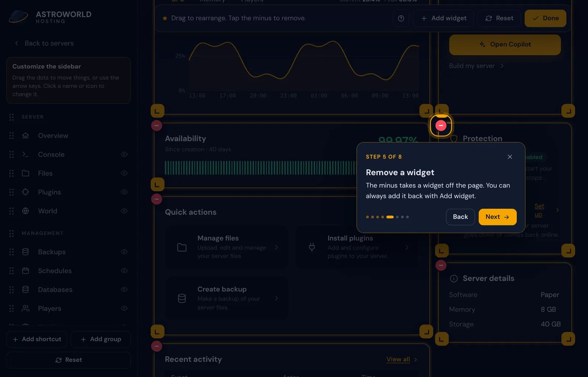The width and height of the screenshot is (588, 377).
Task: Remove the Recent activity widget via minus
Action: click(157, 346)
